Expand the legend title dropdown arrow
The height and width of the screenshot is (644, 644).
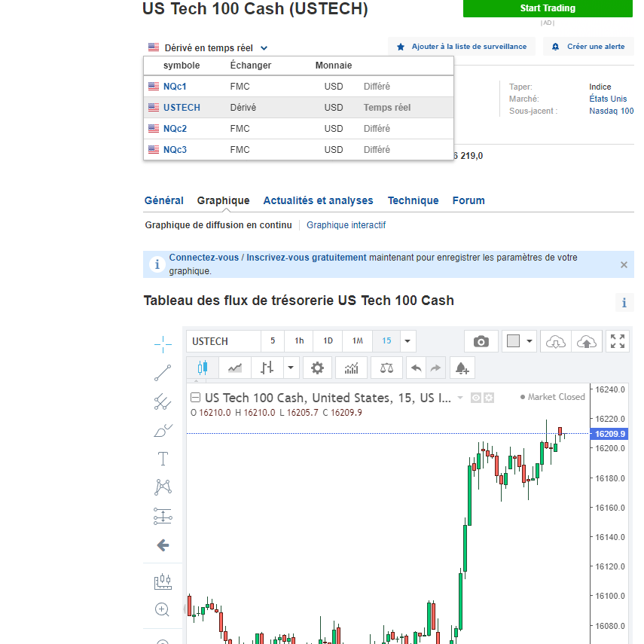pos(460,398)
